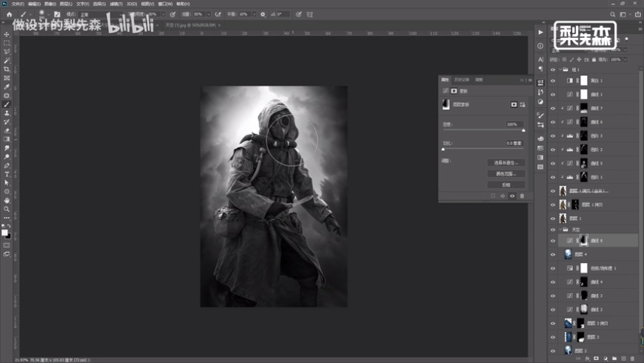
Task: Hide the 图层 1 layer
Action: coord(553,219)
